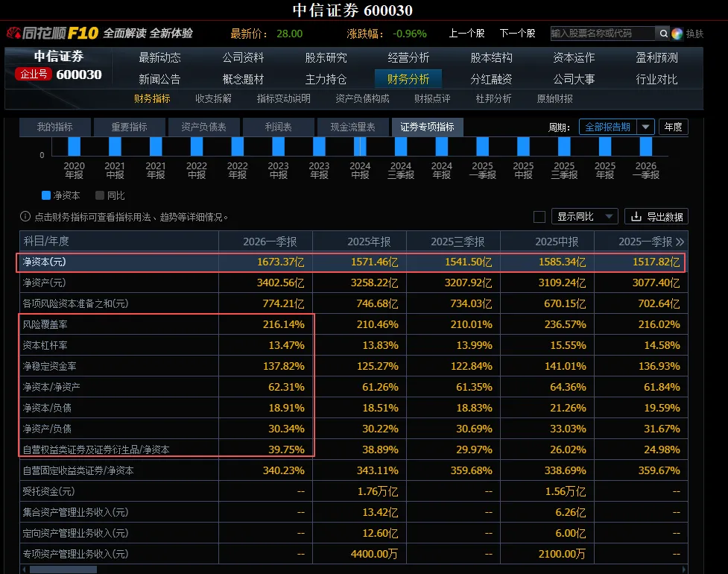Select the 杜邦分析 submenu
This screenshot has width=728, height=574.
click(493, 99)
